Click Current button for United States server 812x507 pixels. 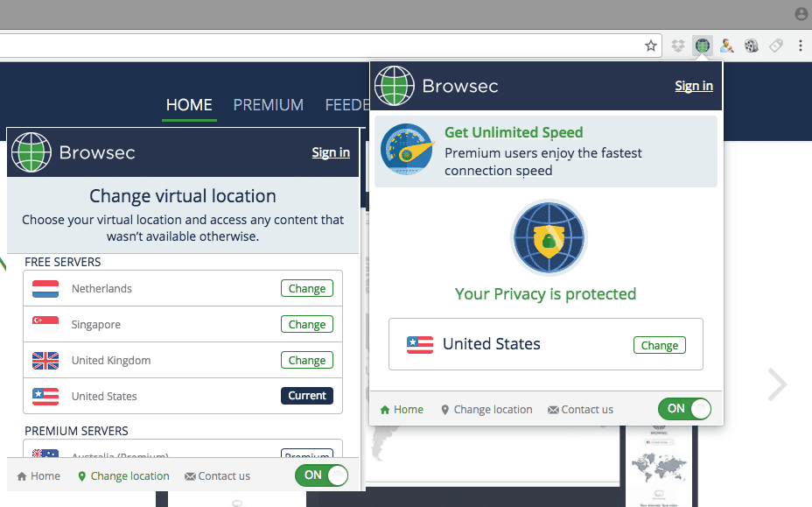(307, 396)
